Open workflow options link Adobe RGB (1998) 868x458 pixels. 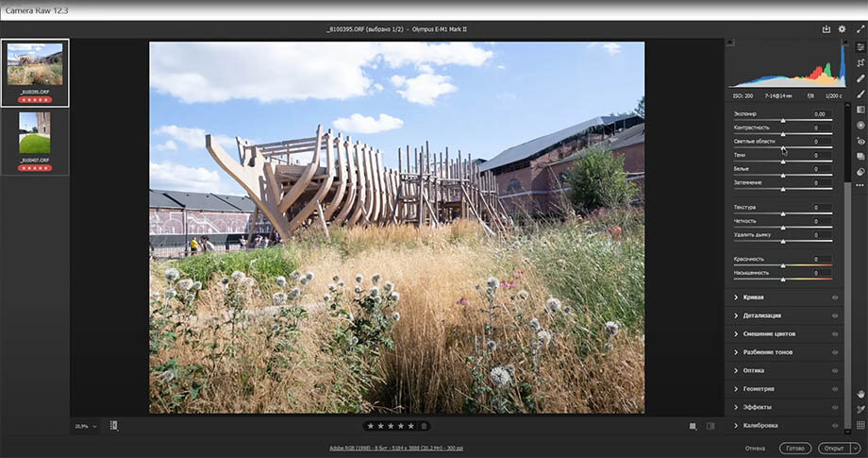click(x=396, y=448)
